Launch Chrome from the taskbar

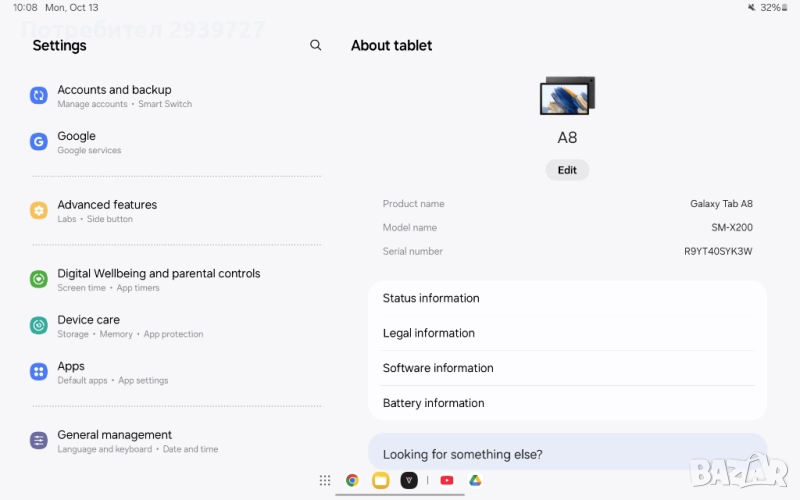coord(352,480)
